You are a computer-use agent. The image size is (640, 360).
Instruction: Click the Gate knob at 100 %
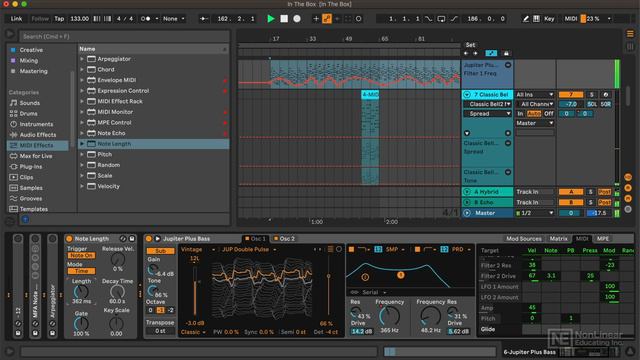[81, 324]
